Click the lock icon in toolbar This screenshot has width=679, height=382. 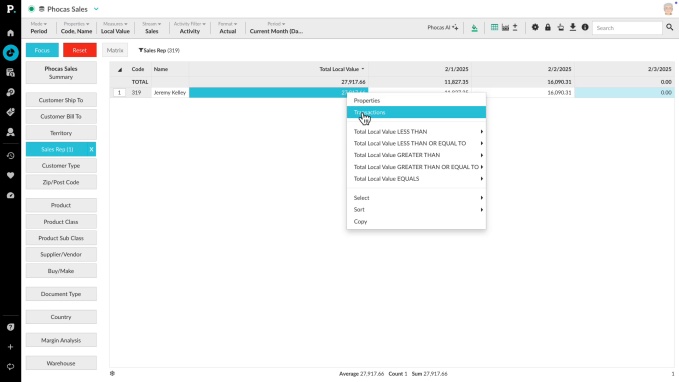[x=548, y=27]
